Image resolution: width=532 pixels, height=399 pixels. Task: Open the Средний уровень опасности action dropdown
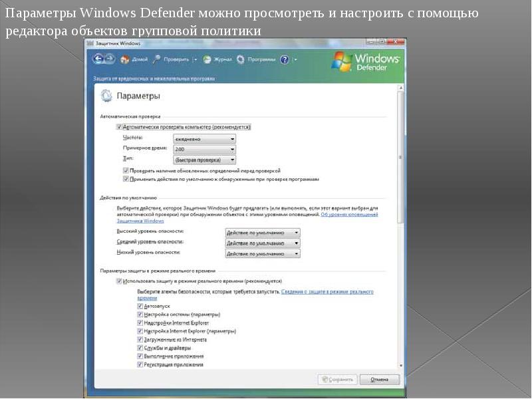point(263,243)
